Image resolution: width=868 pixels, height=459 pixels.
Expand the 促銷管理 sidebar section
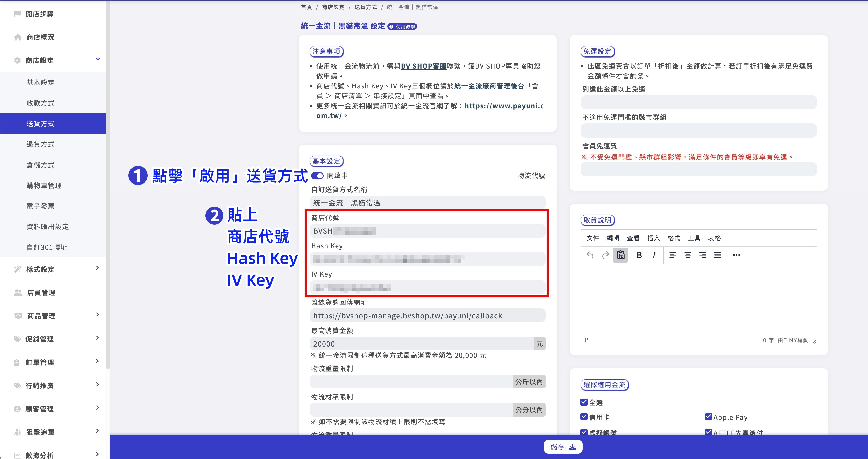98,338
